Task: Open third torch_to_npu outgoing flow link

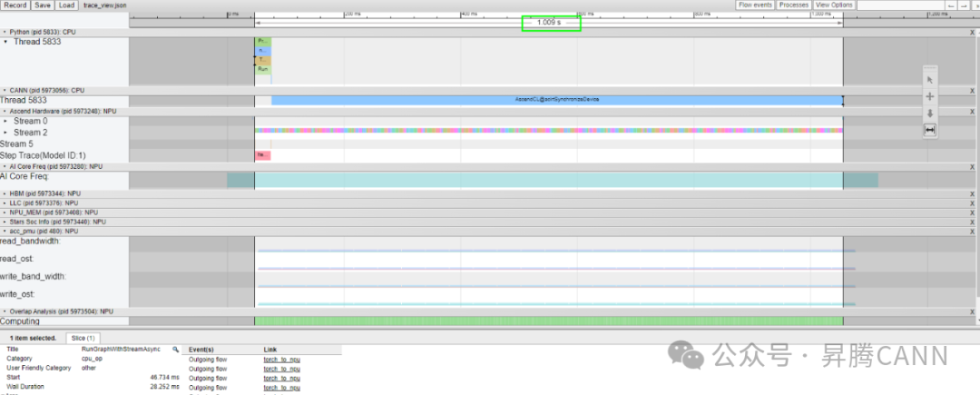Action: tap(282, 378)
